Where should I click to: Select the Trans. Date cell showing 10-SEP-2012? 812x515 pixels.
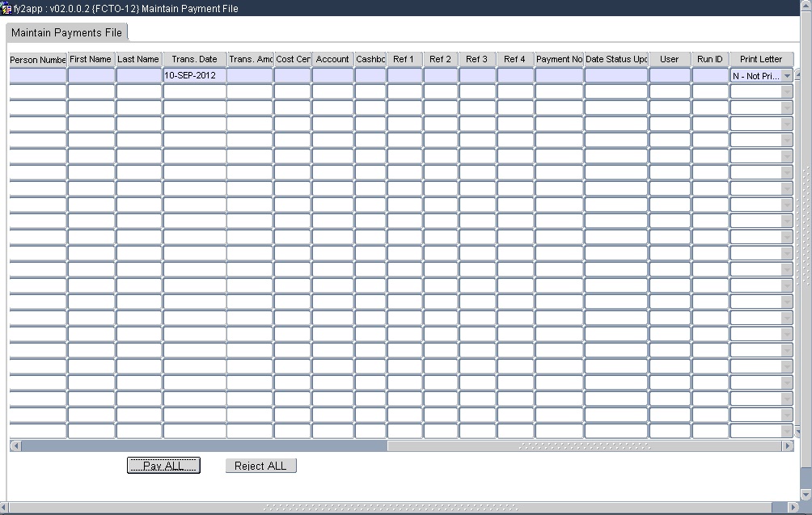[x=194, y=75]
